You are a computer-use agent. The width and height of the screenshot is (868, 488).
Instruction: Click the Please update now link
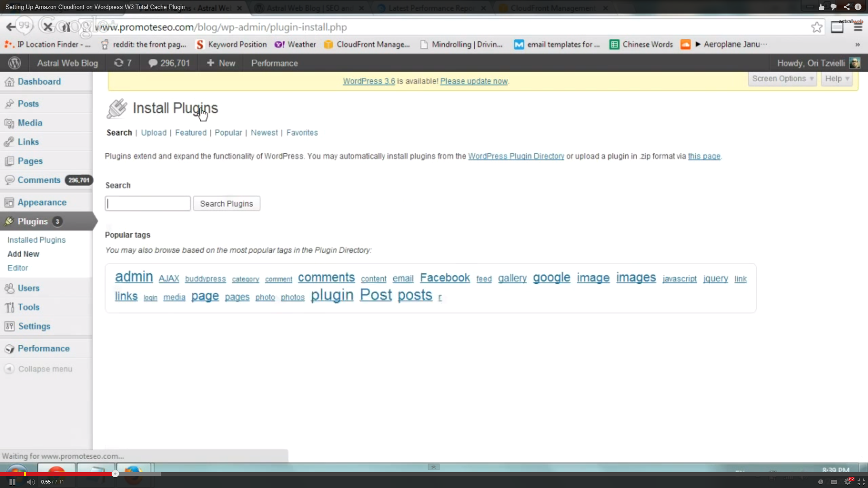pyautogui.click(x=473, y=81)
